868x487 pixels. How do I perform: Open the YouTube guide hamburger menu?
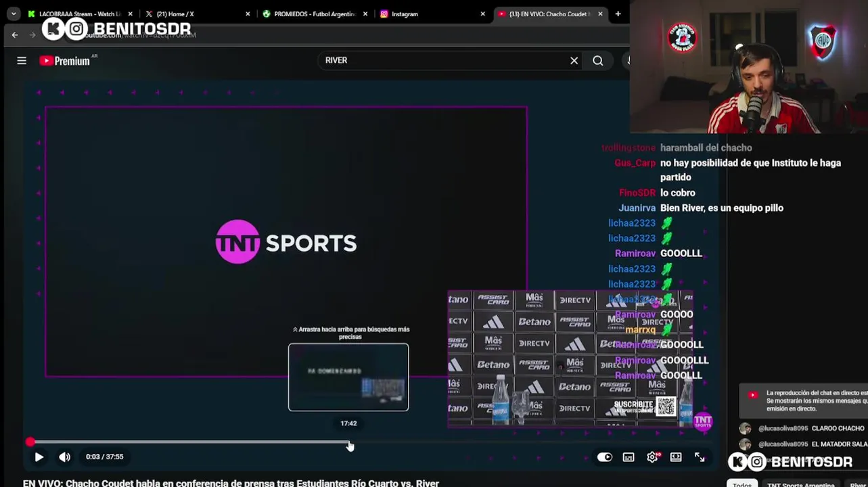pos(22,61)
